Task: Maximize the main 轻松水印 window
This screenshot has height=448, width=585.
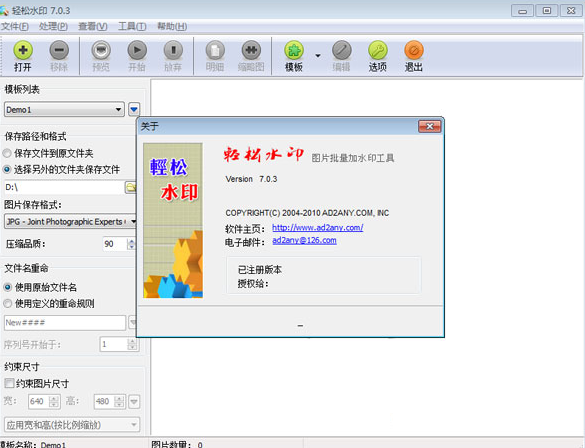Action: pyautogui.click(x=547, y=11)
